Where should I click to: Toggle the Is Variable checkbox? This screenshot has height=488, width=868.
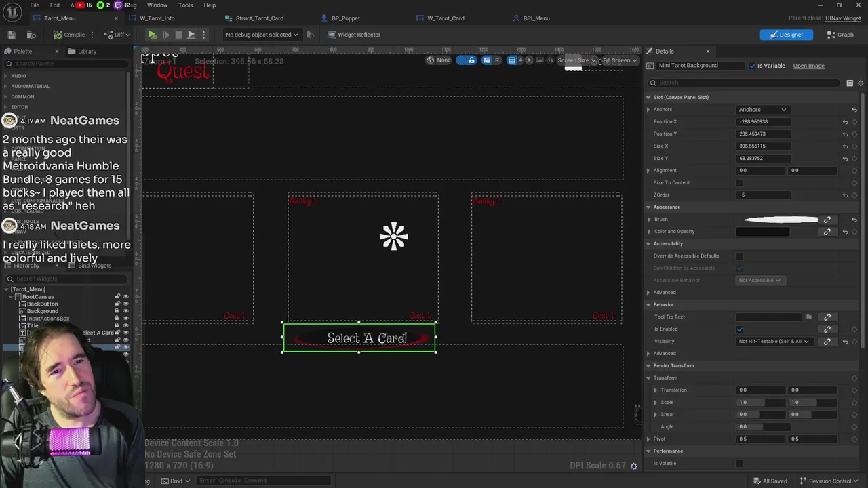(x=752, y=66)
